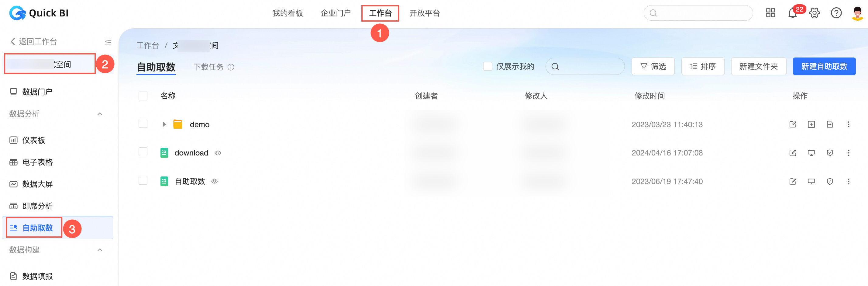This screenshot has width=868, height=286.
Task: Check the box for the download row
Action: click(x=143, y=152)
